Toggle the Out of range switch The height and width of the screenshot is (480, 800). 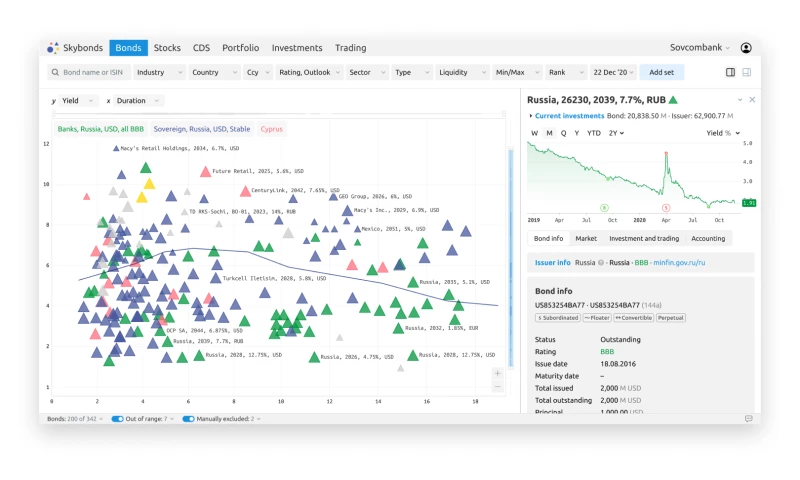click(x=118, y=419)
